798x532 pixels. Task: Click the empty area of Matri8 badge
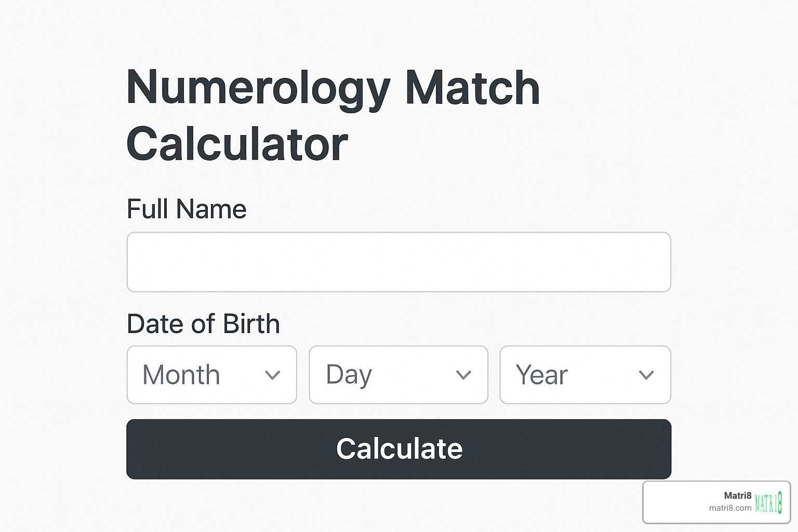675,502
